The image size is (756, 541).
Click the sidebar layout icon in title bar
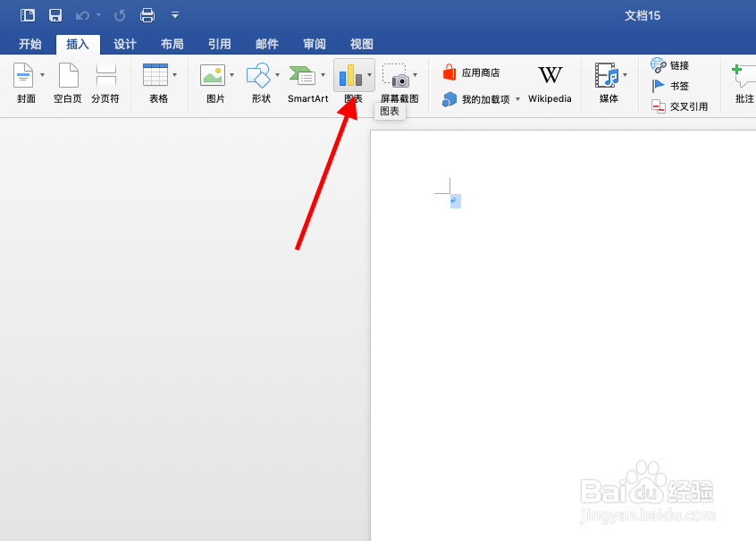pyautogui.click(x=28, y=15)
